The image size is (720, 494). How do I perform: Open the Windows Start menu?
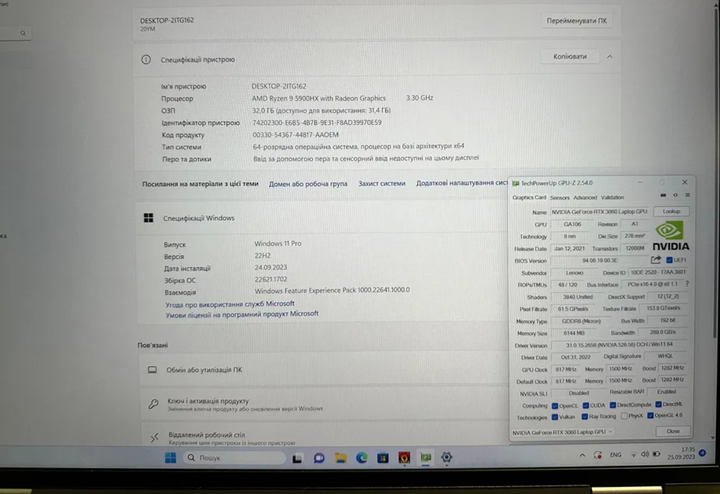pyautogui.click(x=170, y=458)
